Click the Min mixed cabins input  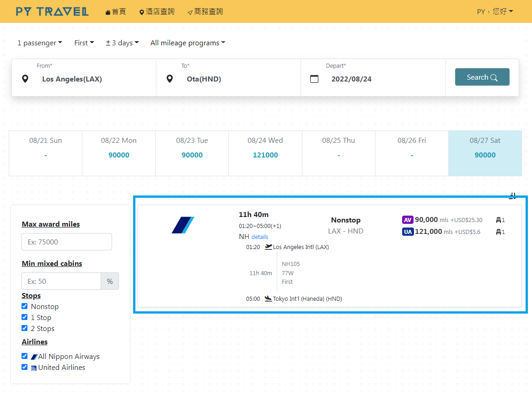pos(61,281)
